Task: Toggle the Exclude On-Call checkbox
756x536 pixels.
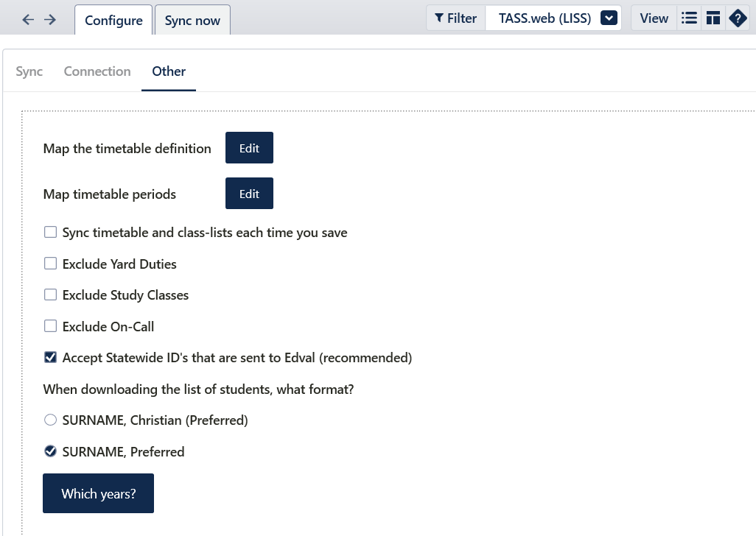Action: (51, 326)
